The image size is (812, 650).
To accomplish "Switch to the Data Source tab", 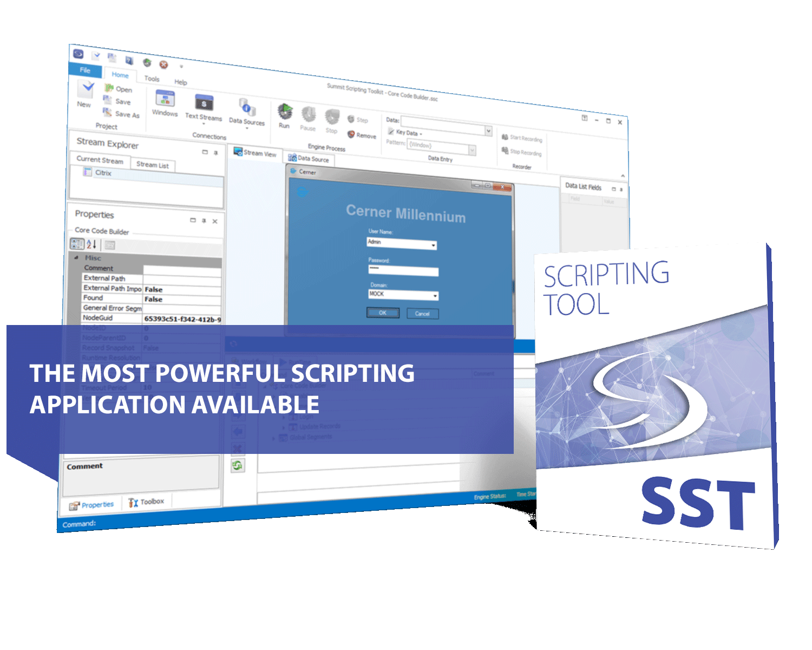I will (309, 158).
